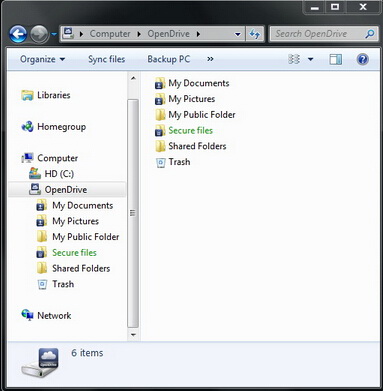The height and width of the screenshot is (391, 383).
Task: Click the Network globe icon
Action: 27,315
